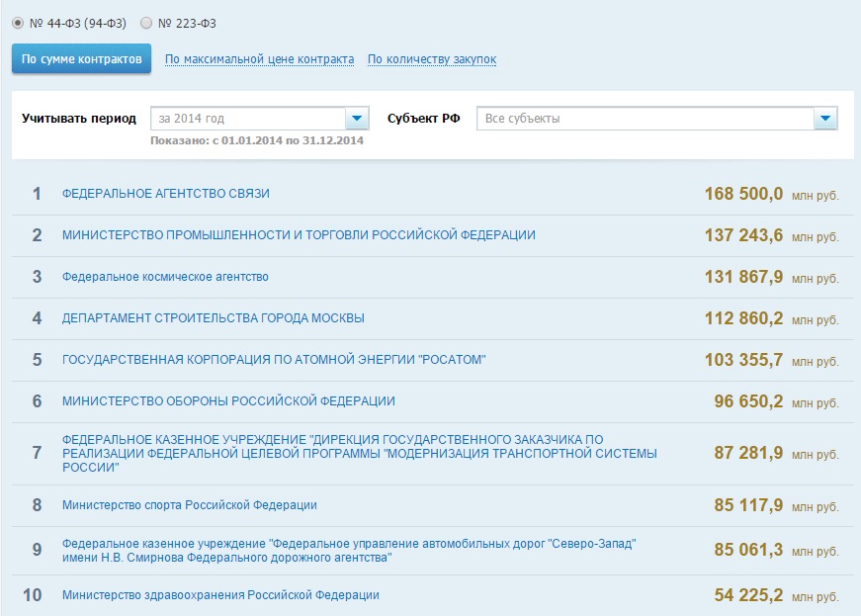Click the Показано date range note
This screenshot has height=616, width=861.
[x=257, y=140]
